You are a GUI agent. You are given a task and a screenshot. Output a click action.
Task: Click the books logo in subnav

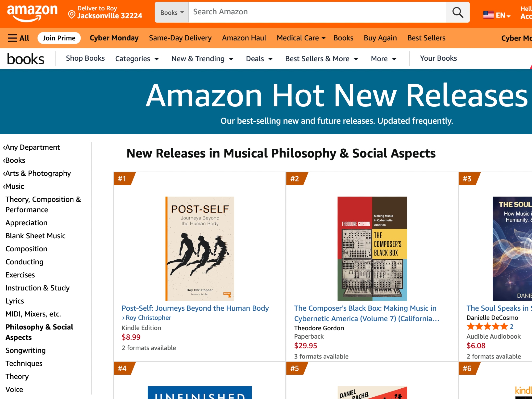click(26, 59)
